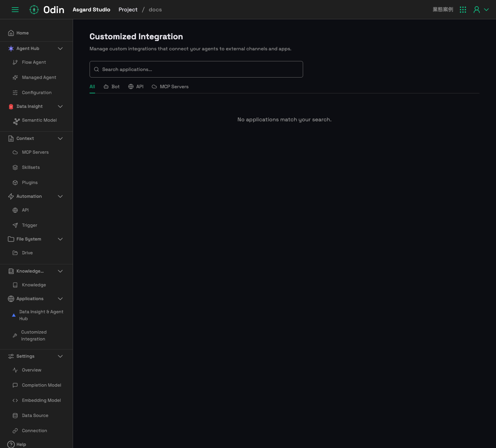Collapse the Applications section

(x=60, y=299)
